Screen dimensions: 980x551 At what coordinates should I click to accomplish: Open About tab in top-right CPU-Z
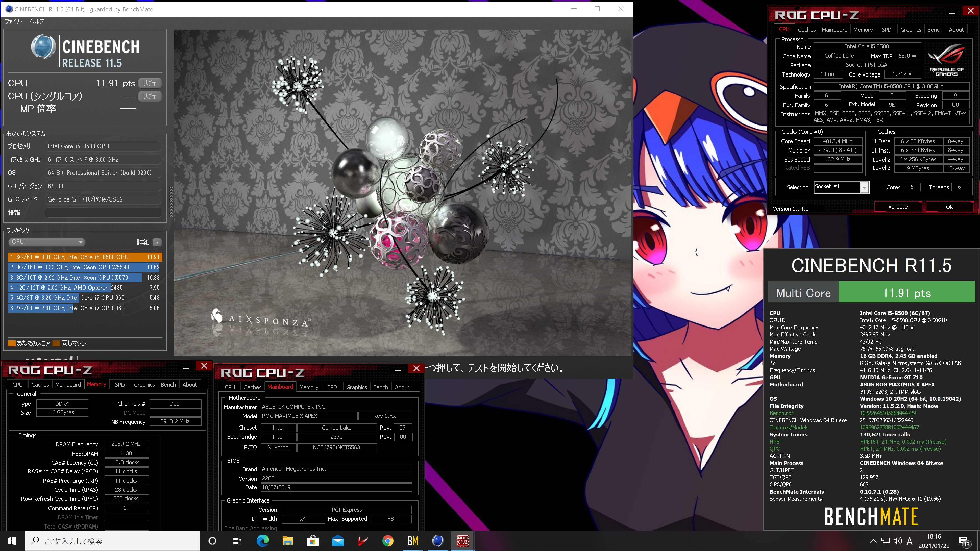click(x=956, y=29)
